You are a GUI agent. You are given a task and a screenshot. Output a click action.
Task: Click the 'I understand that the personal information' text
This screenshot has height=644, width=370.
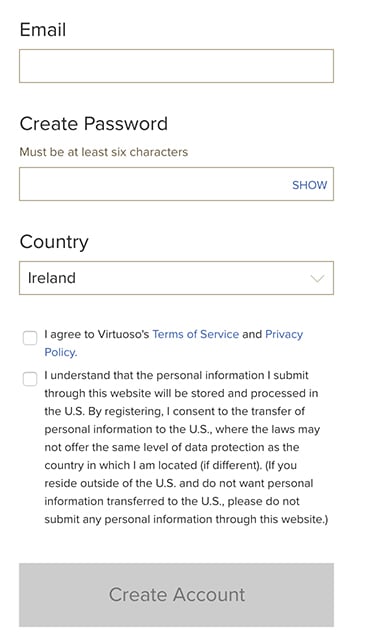pyautogui.click(x=154, y=375)
